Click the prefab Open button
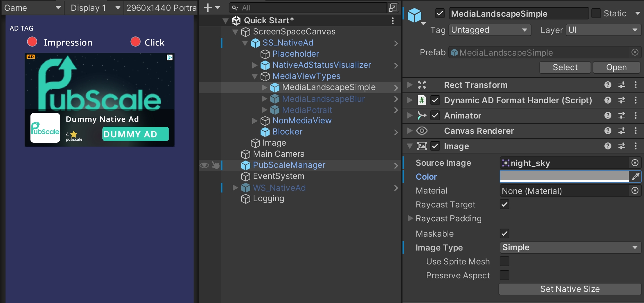The height and width of the screenshot is (303, 644). coord(616,67)
